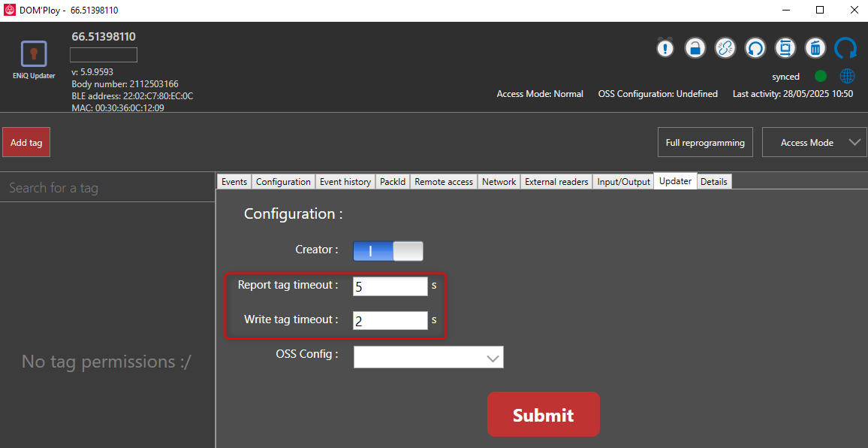Expand the OSS Config combo box
This screenshot has height=448, width=868.
[429, 357]
